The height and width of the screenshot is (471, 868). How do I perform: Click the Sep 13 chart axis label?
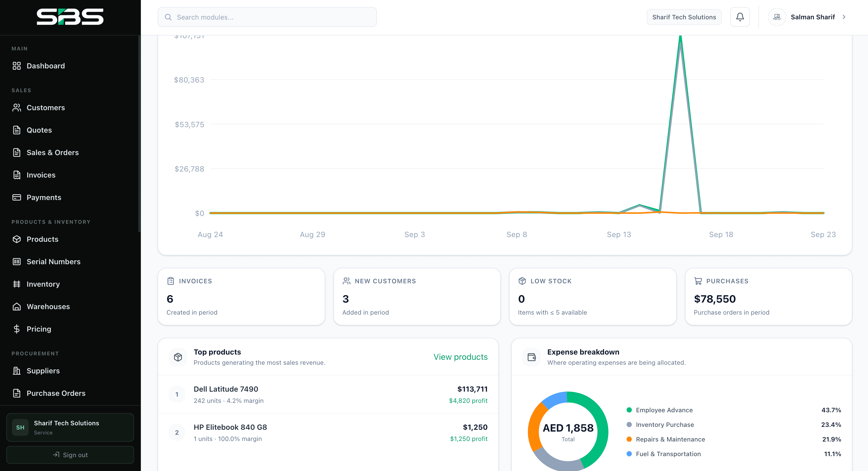619,234
